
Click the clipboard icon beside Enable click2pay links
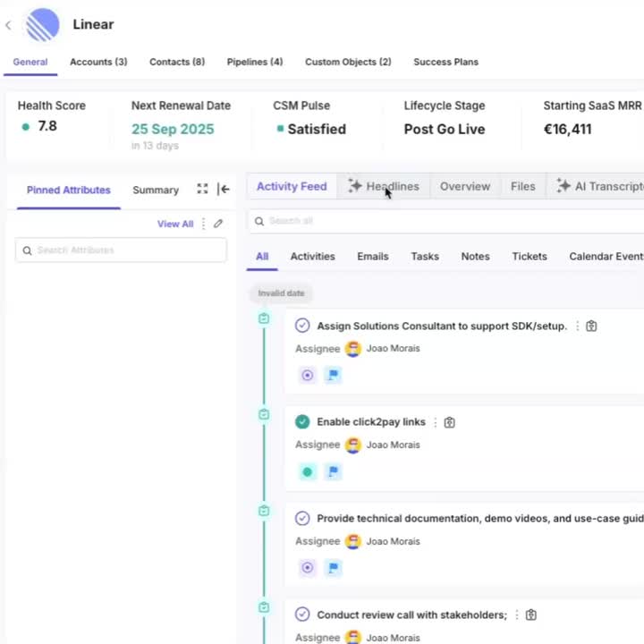pyautogui.click(x=449, y=422)
